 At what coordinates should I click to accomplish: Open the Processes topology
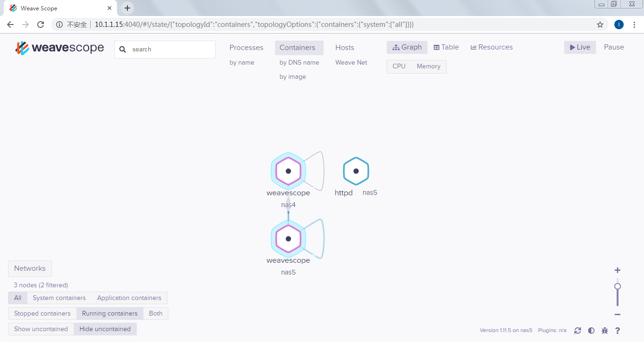(x=246, y=48)
